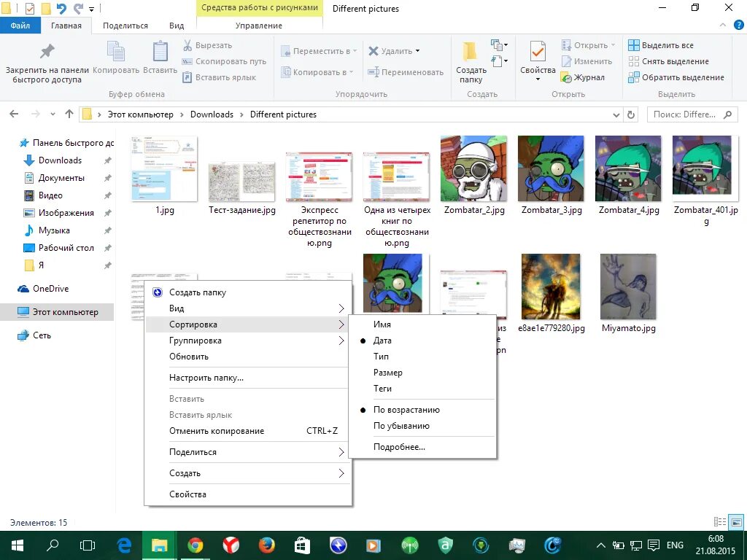
Task: Open Свойства in the context menu
Action: 187,494
